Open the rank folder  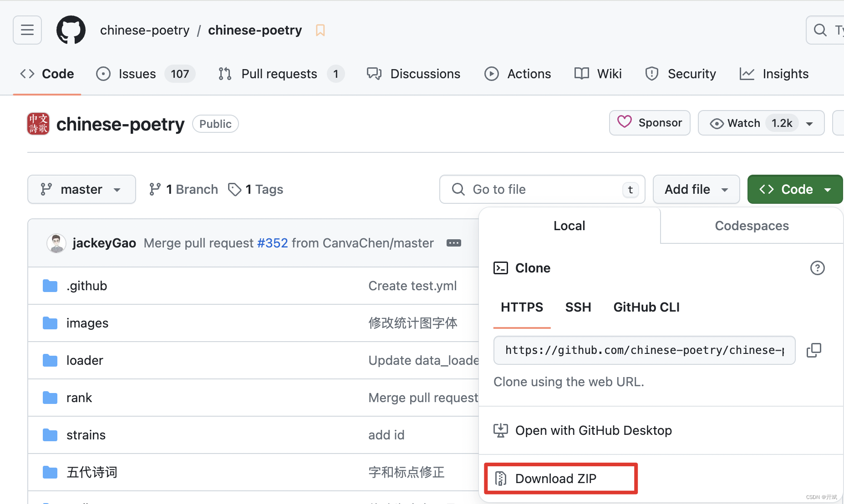(x=79, y=398)
